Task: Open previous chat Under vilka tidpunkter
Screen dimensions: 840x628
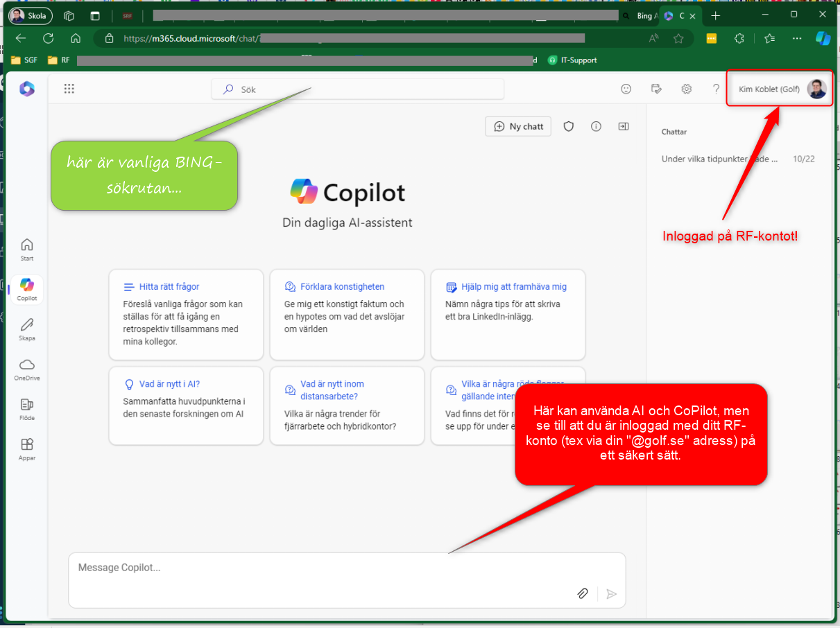Action: coord(738,159)
